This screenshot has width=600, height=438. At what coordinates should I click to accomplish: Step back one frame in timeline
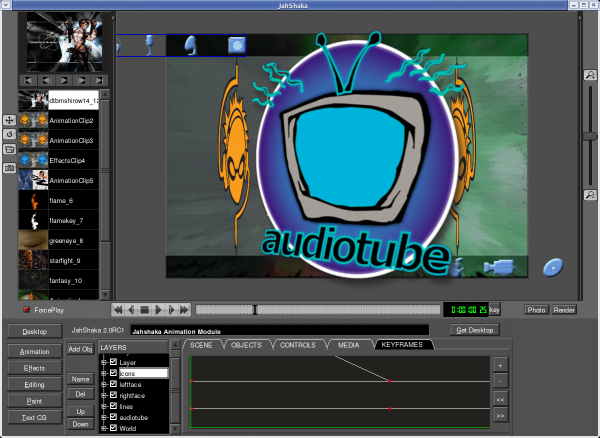click(x=131, y=309)
